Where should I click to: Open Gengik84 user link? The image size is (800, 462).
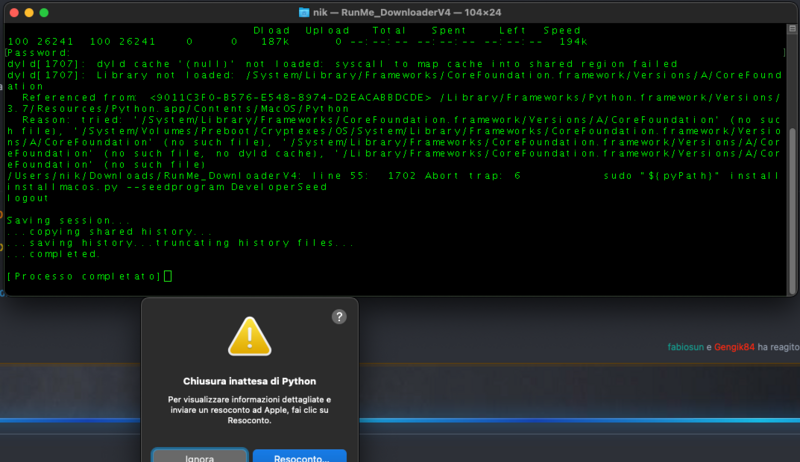(734, 347)
